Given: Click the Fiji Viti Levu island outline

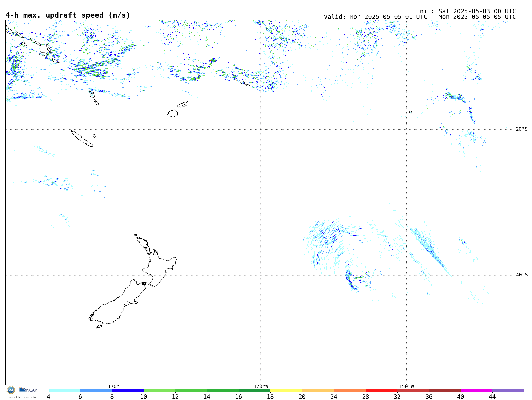Looking at the screenshot, I should [173, 114].
